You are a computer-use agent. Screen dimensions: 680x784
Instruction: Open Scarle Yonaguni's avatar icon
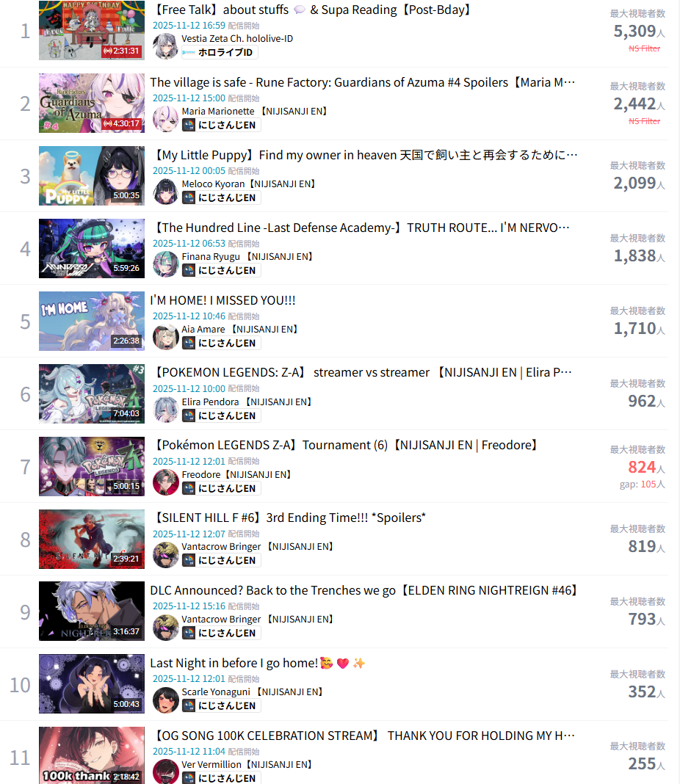pos(165,700)
